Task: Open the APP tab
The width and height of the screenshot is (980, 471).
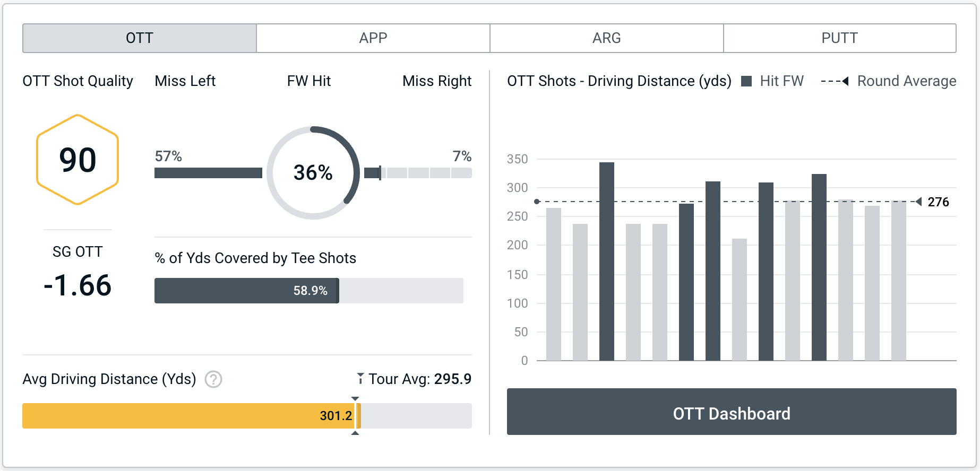Action: pyautogui.click(x=373, y=38)
